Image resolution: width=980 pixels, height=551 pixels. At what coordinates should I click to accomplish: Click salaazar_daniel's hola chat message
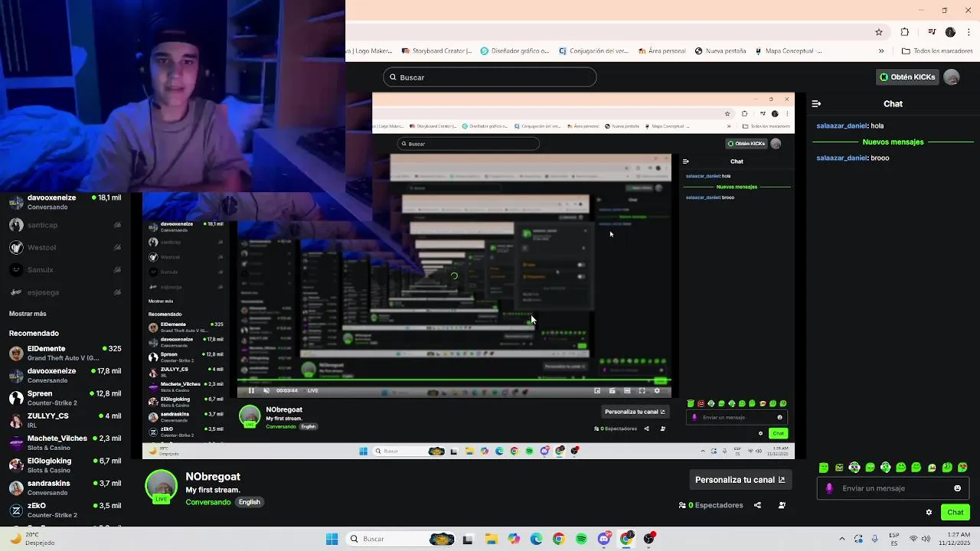pos(850,126)
